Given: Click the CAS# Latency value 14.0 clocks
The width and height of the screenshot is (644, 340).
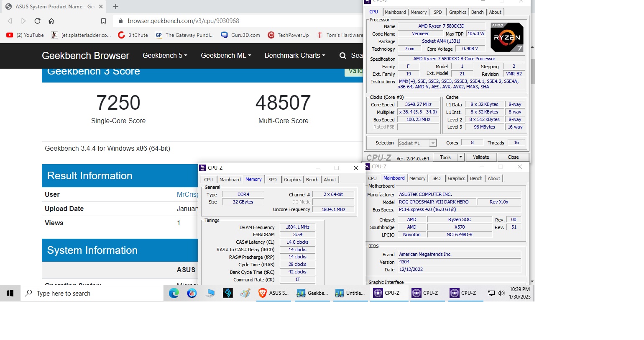Looking at the screenshot, I should click(297, 242).
